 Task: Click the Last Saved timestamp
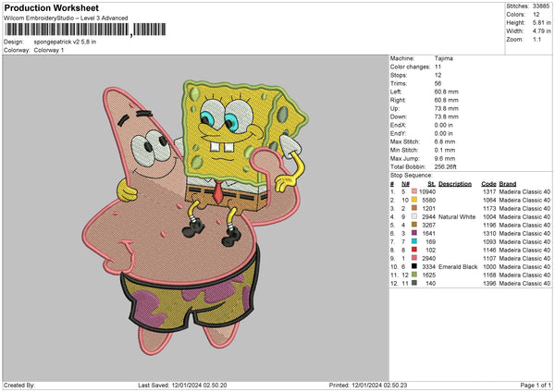[x=182, y=386]
